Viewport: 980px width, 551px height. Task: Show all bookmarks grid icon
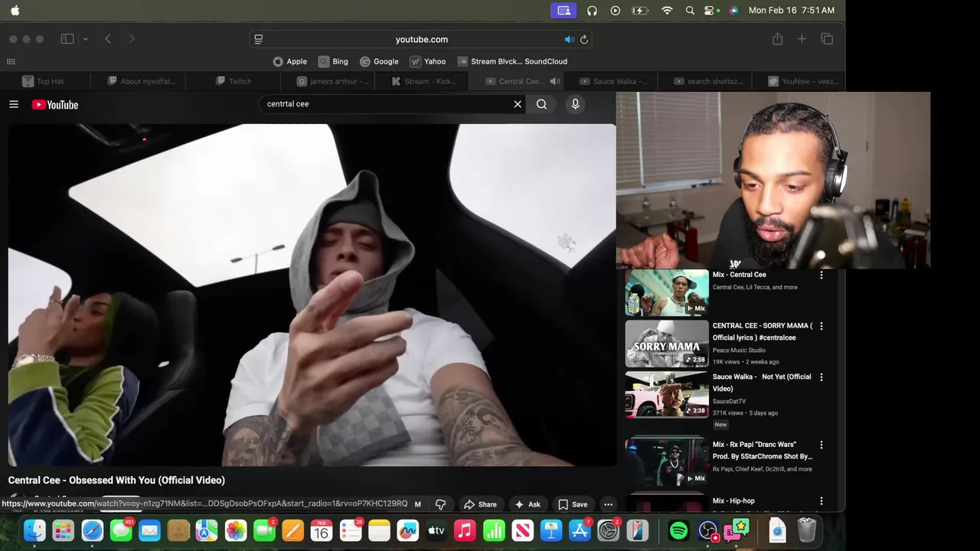coord(11,61)
